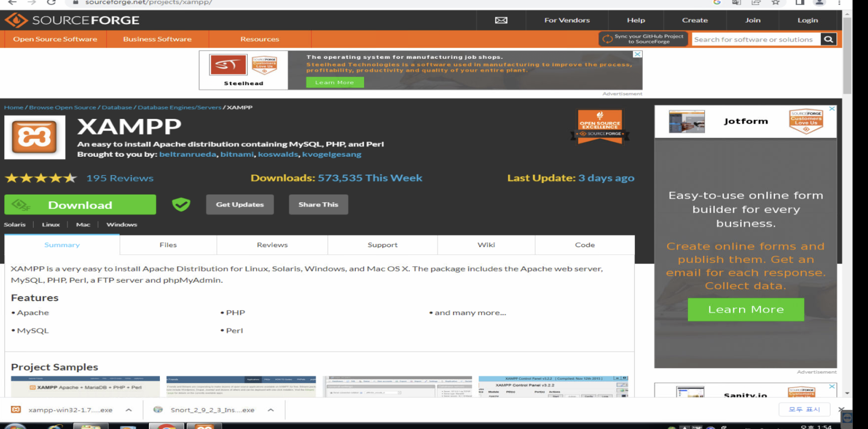Open the 195 Reviews link
Screen dimensions: 868x429
120,178
